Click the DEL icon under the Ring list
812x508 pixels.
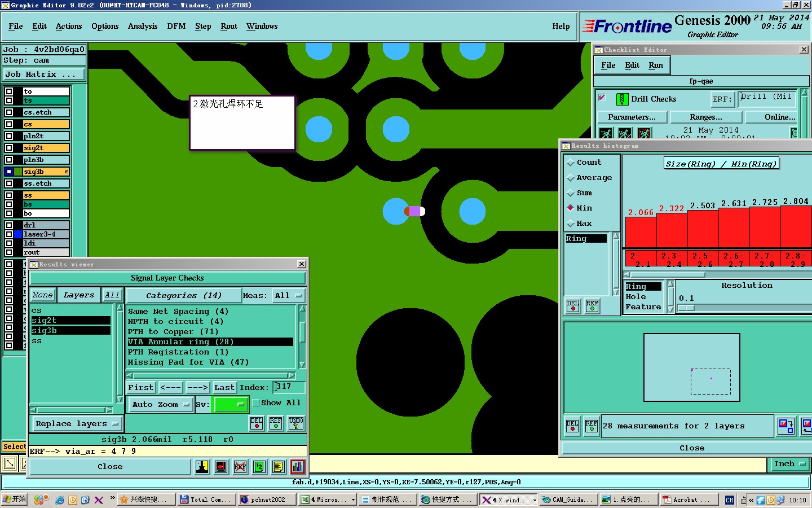pos(573,306)
